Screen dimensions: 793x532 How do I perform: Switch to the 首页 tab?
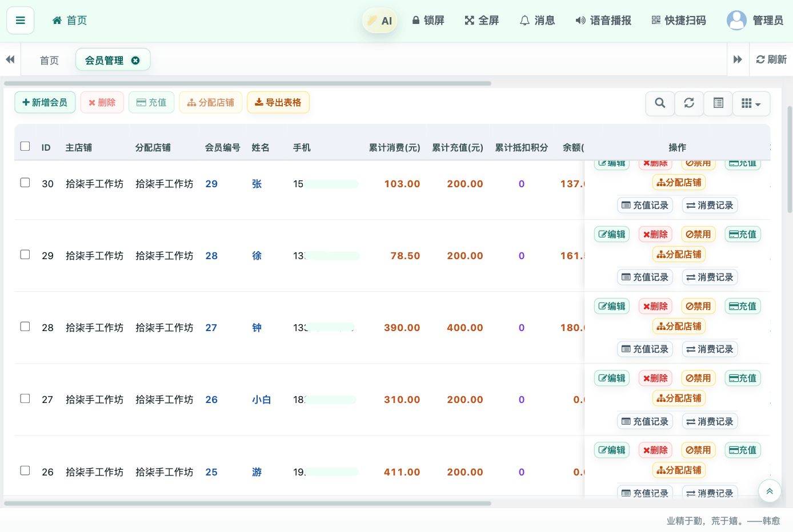pyautogui.click(x=49, y=61)
